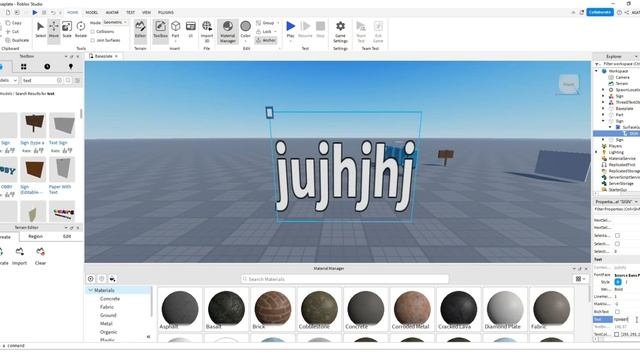Click the Lock tool button
Screen dimensions: 640x360
coord(264,31)
